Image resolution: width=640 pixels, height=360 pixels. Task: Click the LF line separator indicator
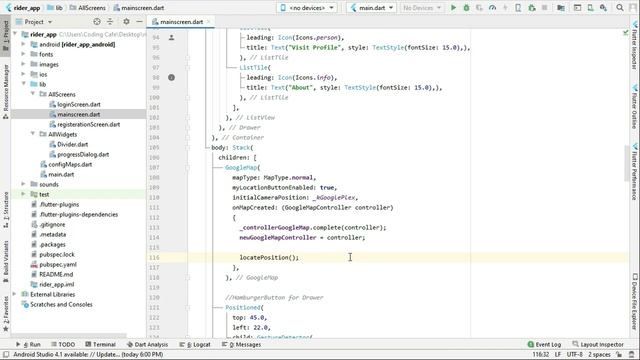pos(558,354)
